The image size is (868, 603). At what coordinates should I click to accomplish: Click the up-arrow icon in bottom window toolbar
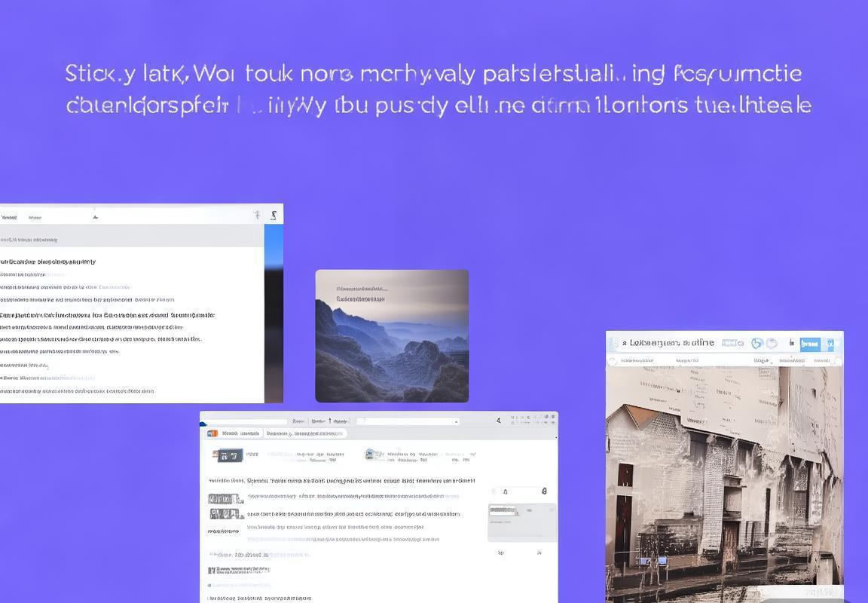click(330, 421)
